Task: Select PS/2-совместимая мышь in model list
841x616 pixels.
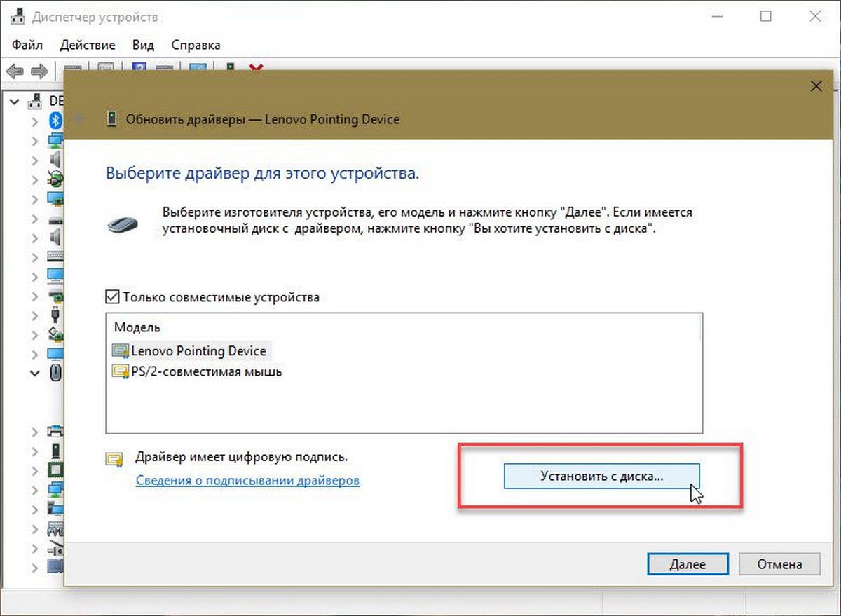Action: pyautogui.click(x=207, y=371)
